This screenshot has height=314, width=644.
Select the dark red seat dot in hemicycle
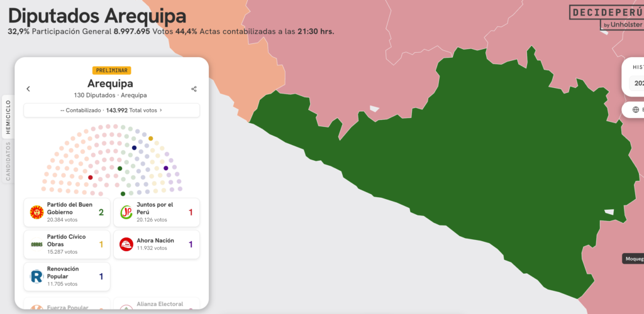(x=91, y=178)
